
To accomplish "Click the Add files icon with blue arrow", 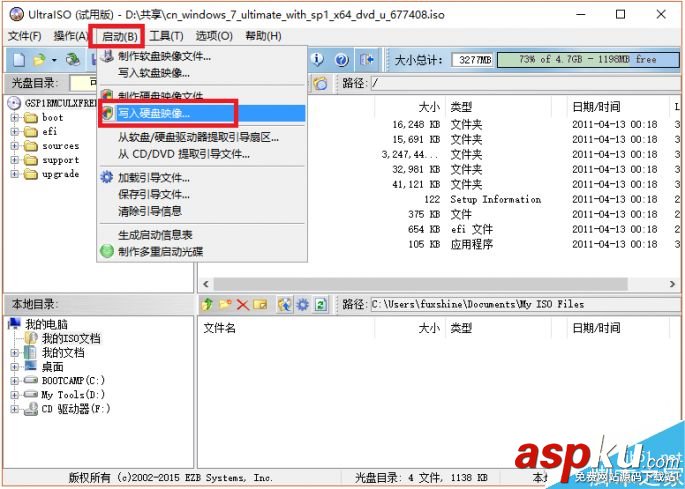I will (x=285, y=304).
